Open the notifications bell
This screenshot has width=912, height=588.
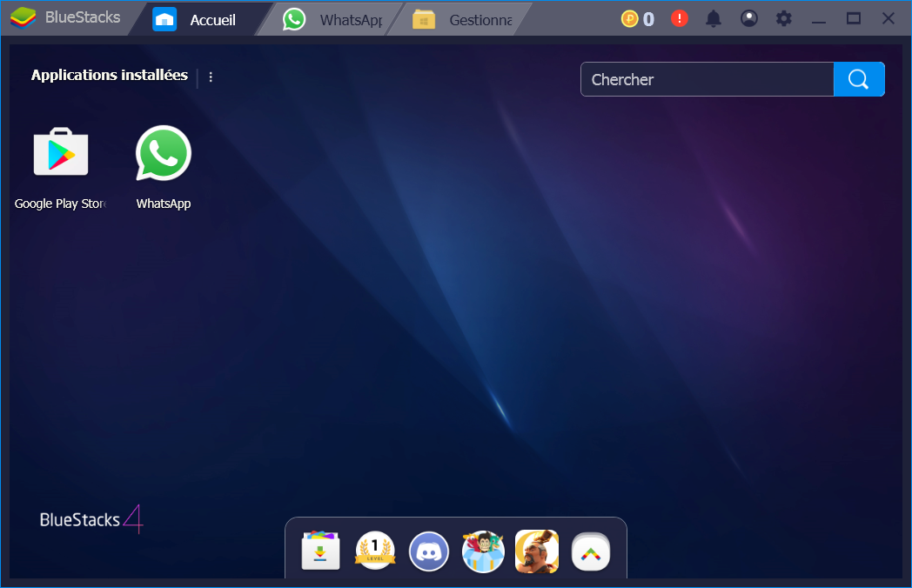tap(714, 19)
